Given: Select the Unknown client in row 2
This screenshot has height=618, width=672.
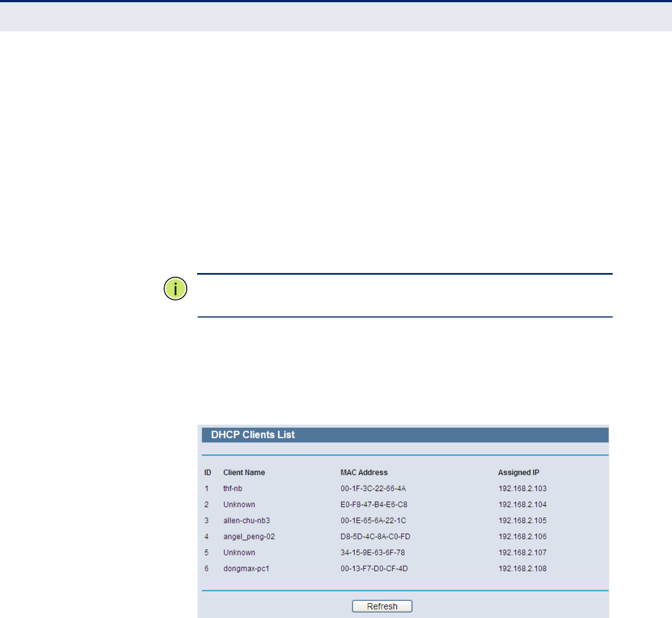Looking at the screenshot, I should pos(239,504).
